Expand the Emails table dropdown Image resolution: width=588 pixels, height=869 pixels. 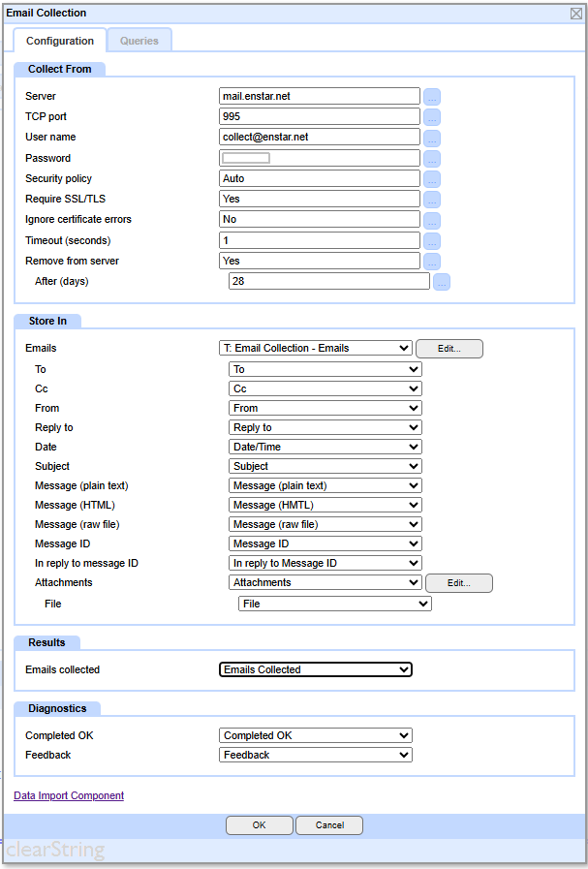tap(316, 349)
